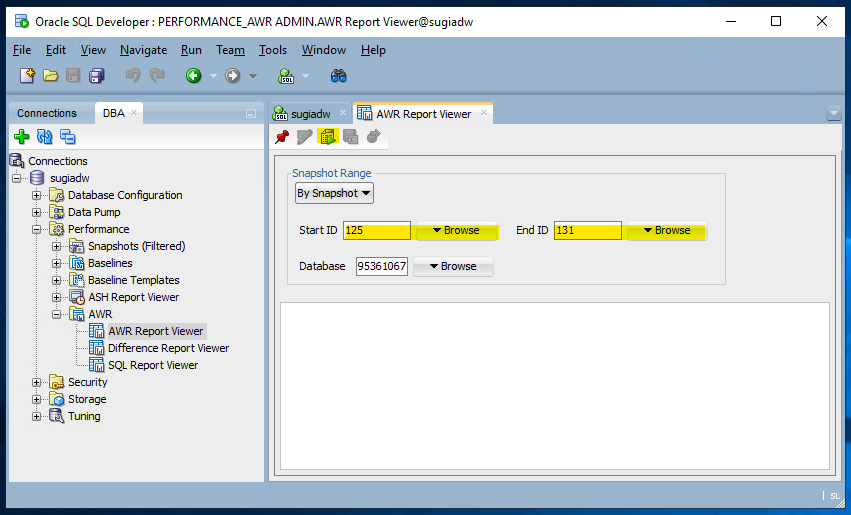This screenshot has width=851, height=515.
Task: Expand the Security node
Action: pos(36,383)
